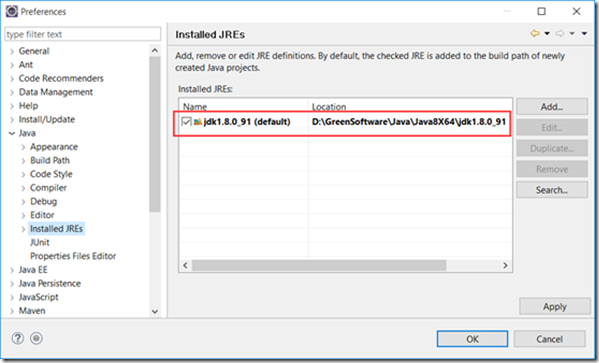Image resolution: width=599 pixels, height=363 pixels.
Task: Select Install/Update preference category
Action: (47, 119)
